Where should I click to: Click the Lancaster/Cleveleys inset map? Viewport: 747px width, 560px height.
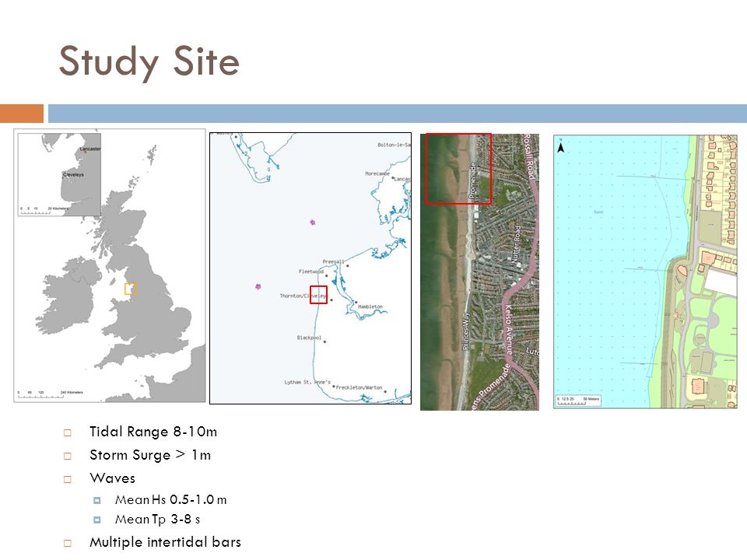[x=59, y=174]
